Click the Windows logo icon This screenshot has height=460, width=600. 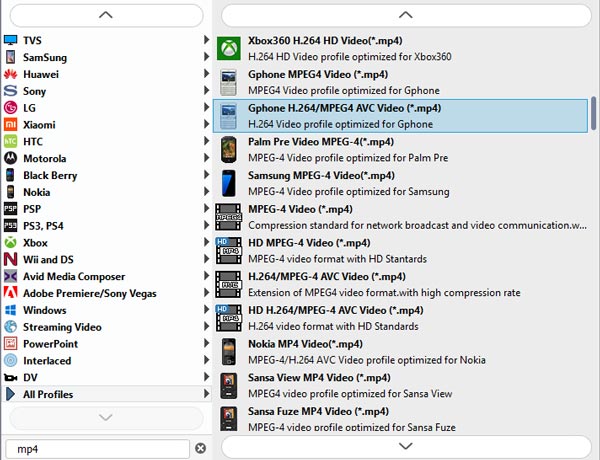point(10,310)
